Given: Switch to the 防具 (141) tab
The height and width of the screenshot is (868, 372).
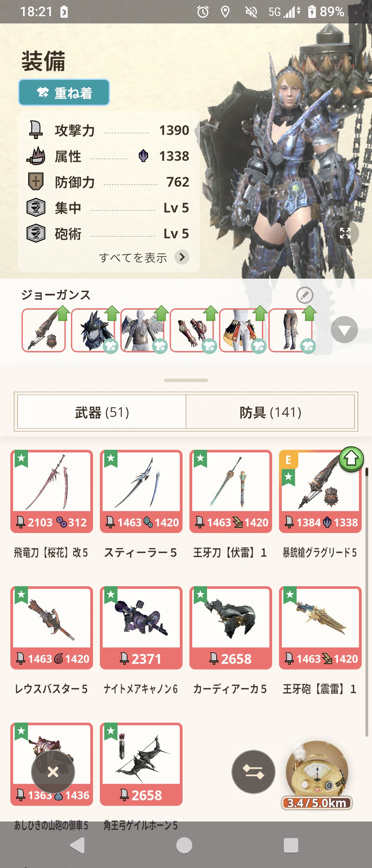Looking at the screenshot, I should click(x=270, y=412).
